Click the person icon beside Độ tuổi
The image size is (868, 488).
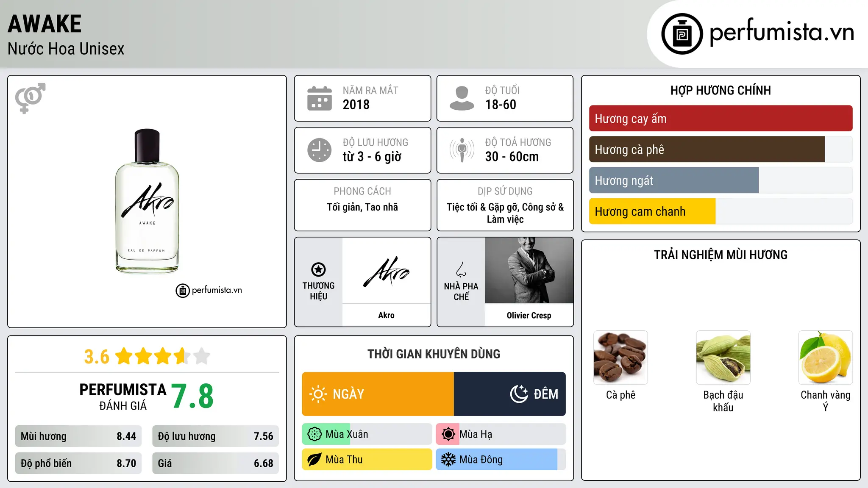pyautogui.click(x=462, y=98)
